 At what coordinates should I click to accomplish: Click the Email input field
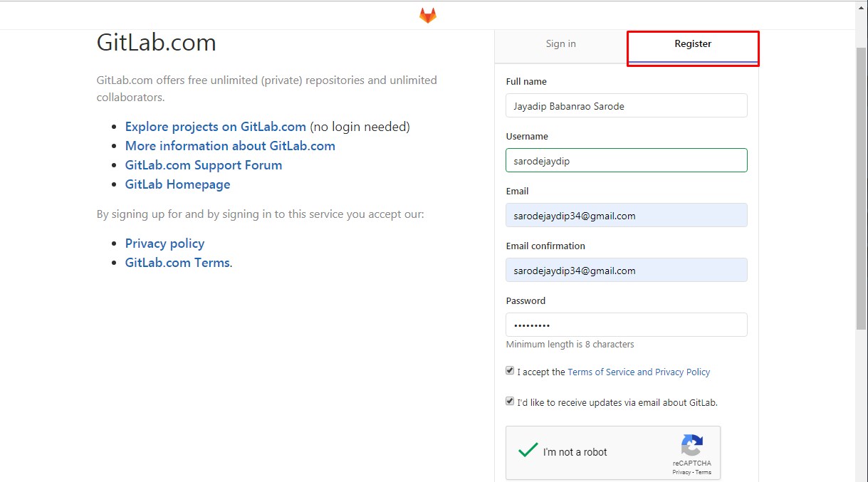click(x=626, y=216)
